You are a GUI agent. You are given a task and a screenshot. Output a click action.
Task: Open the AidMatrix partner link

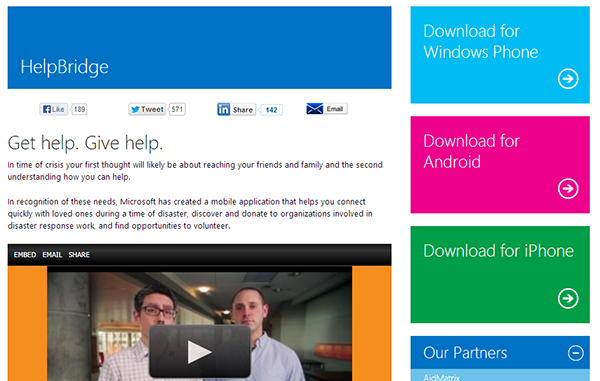coord(442,377)
